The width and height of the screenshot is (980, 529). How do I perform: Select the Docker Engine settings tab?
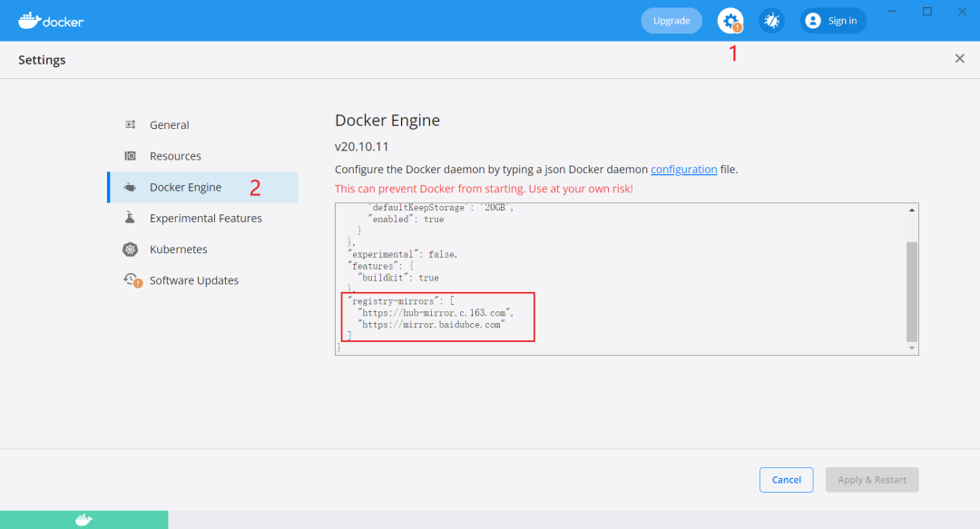click(x=202, y=187)
